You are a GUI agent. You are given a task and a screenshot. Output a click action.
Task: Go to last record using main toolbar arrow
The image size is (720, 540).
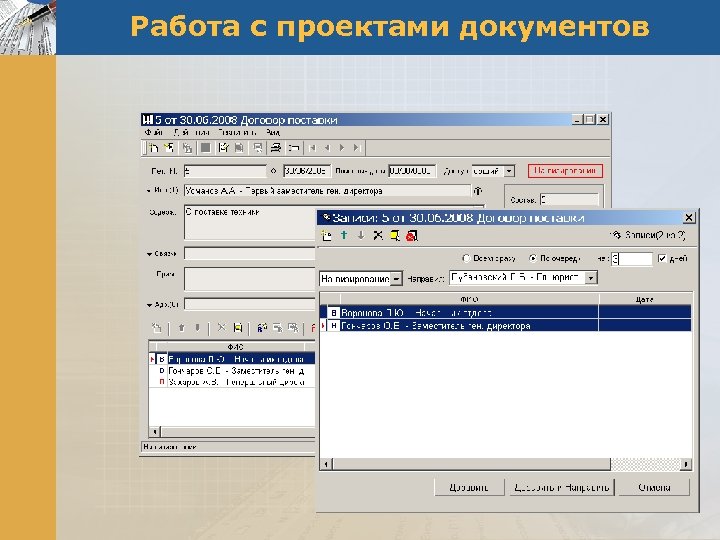[357, 148]
